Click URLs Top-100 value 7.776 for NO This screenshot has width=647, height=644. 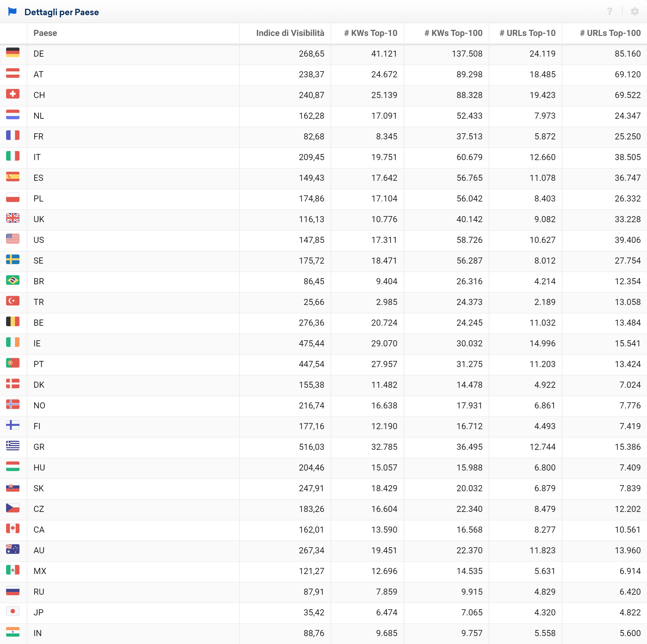coord(630,406)
